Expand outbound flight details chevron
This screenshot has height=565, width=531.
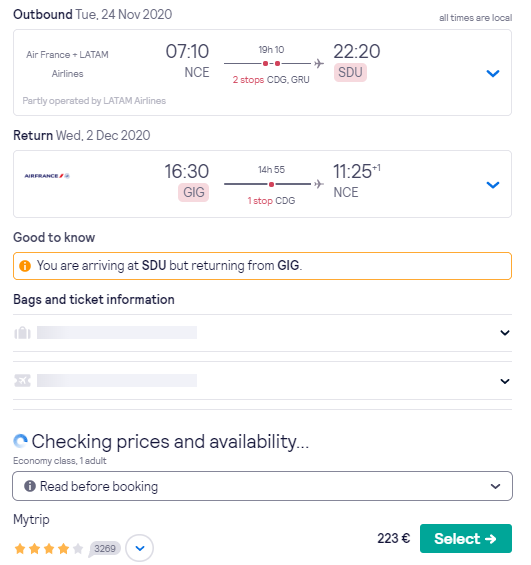tap(492, 74)
